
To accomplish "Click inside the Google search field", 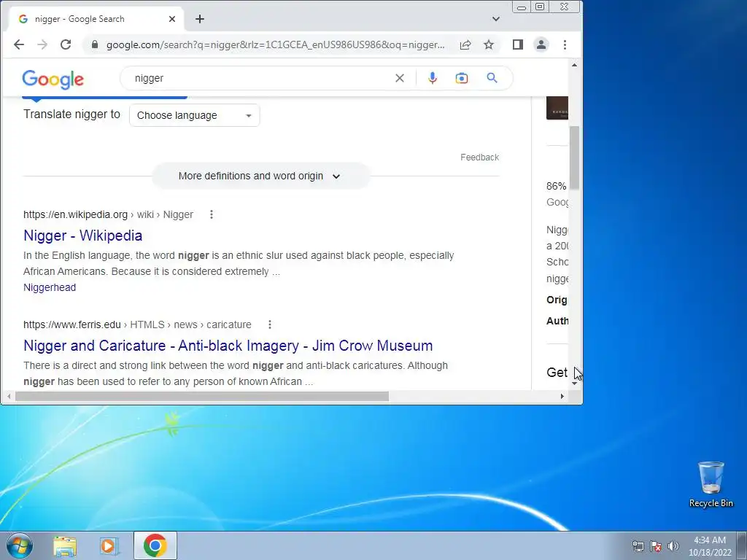I will (x=262, y=78).
